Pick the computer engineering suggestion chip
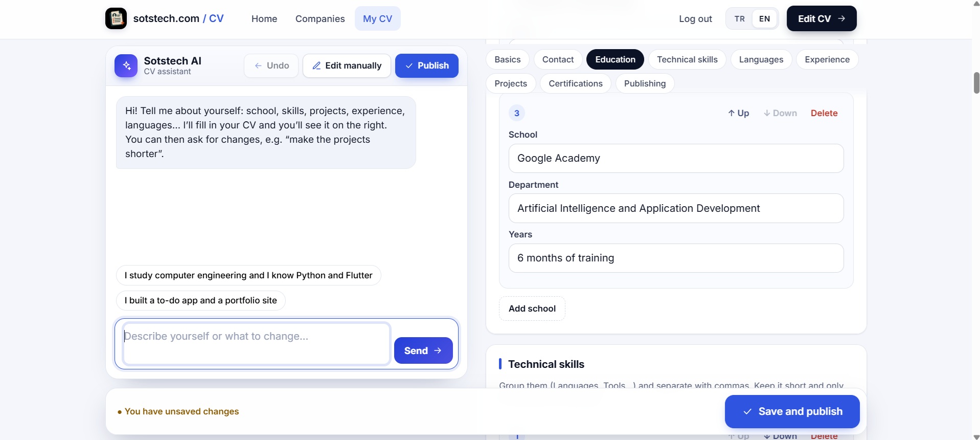Viewport: 980px width, 440px height. [x=248, y=275]
